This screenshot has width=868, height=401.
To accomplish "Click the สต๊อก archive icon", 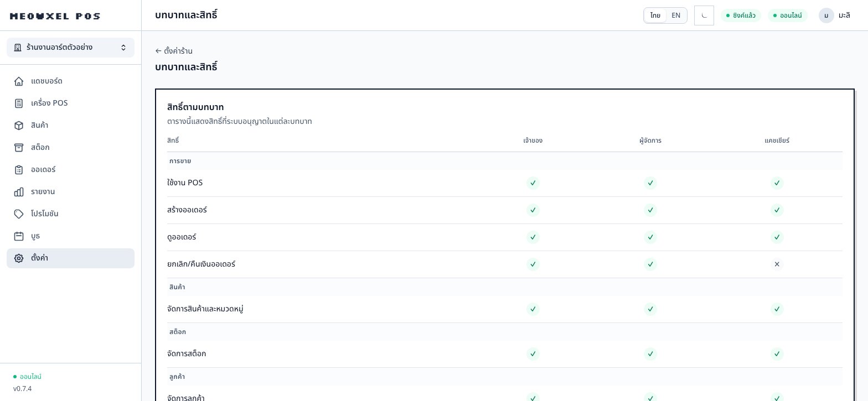I will pos(19,148).
